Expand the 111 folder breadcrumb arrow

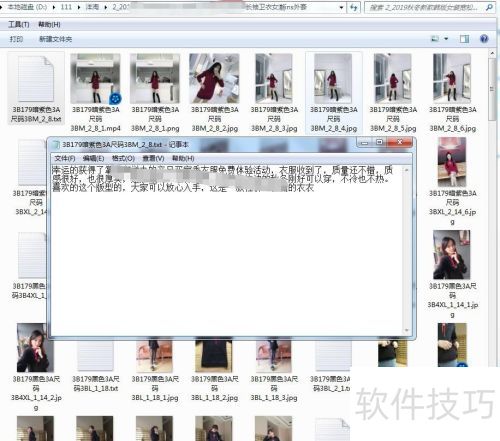tap(79, 7)
